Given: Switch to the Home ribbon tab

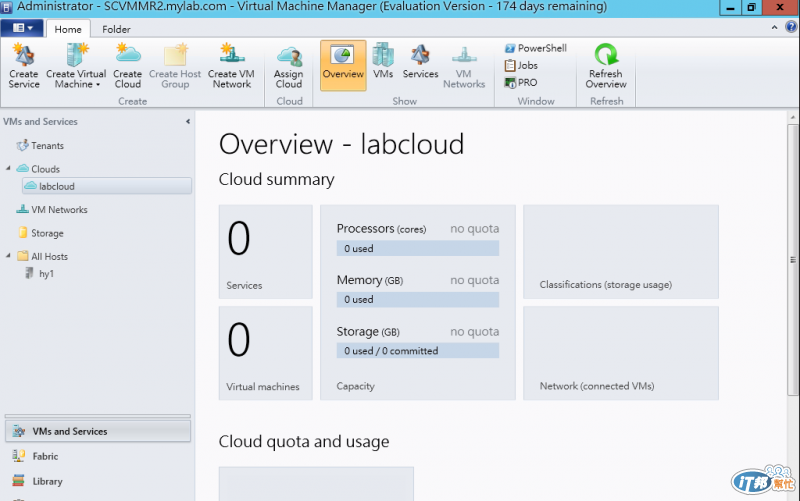Looking at the screenshot, I should coord(68,29).
